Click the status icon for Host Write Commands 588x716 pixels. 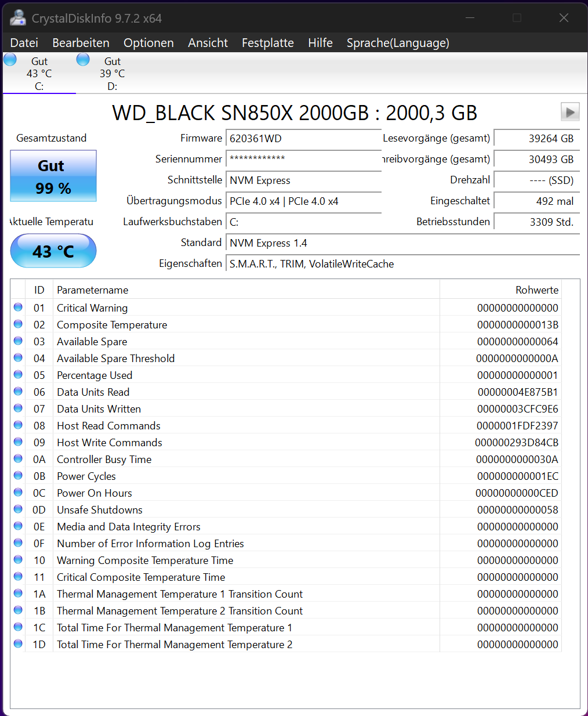pyautogui.click(x=18, y=442)
